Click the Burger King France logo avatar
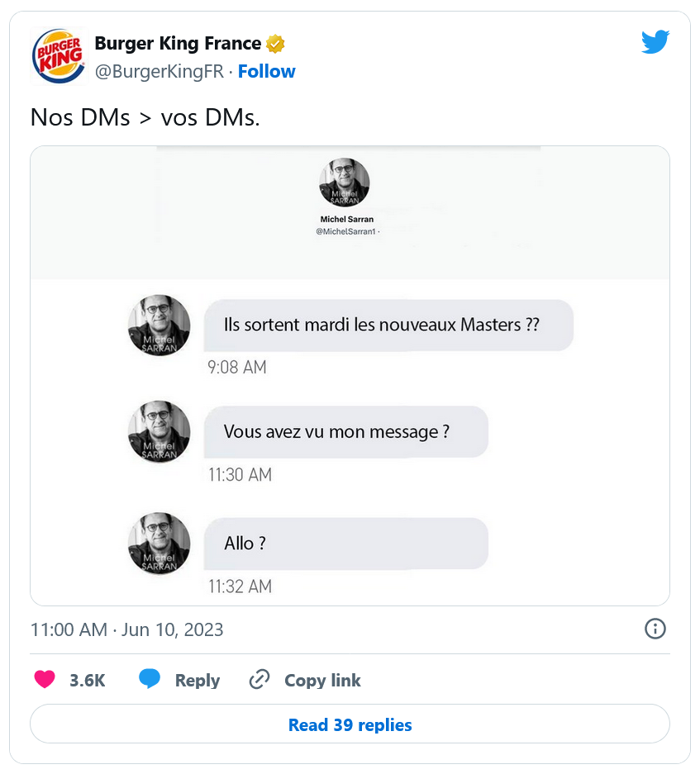 (x=58, y=56)
